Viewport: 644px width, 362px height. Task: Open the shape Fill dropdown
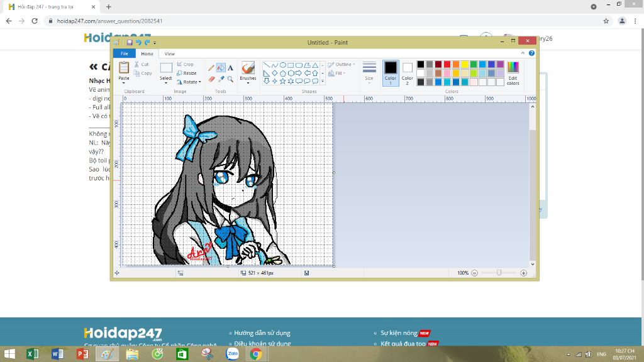pos(337,74)
